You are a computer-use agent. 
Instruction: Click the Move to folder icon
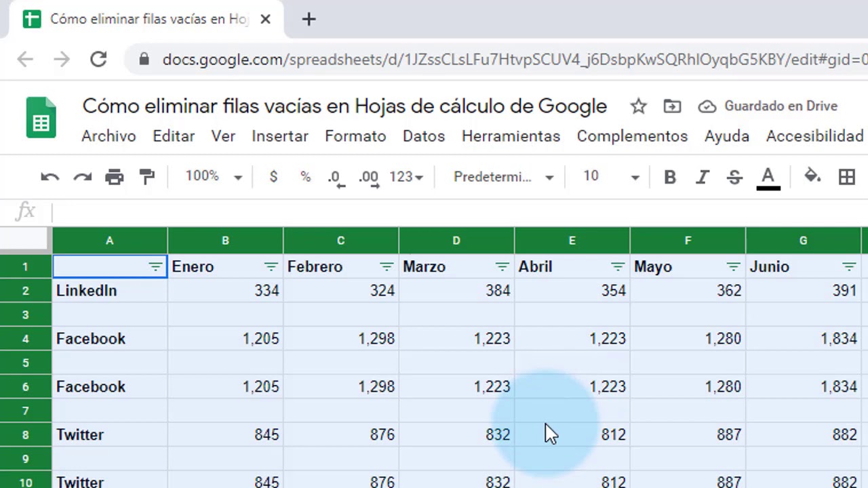click(x=672, y=106)
